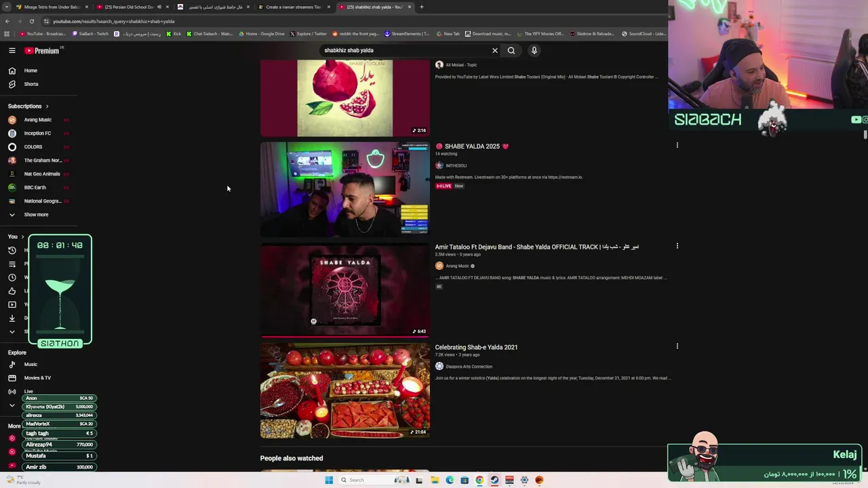
Task: Switch to Create a iranian streamers Tier tab
Action: point(294,7)
